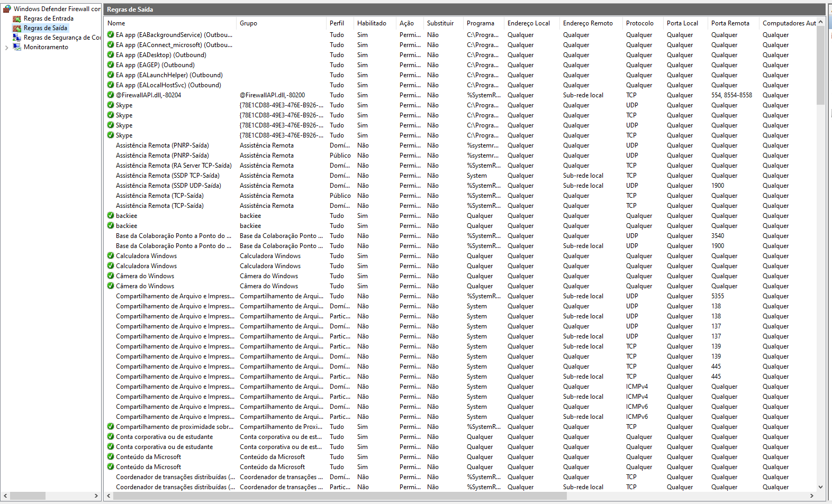Viewport: 832px width, 504px height.
Task: Select the Assistência Remota (SSDP UDP-Saída) rule
Action: point(168,186)
